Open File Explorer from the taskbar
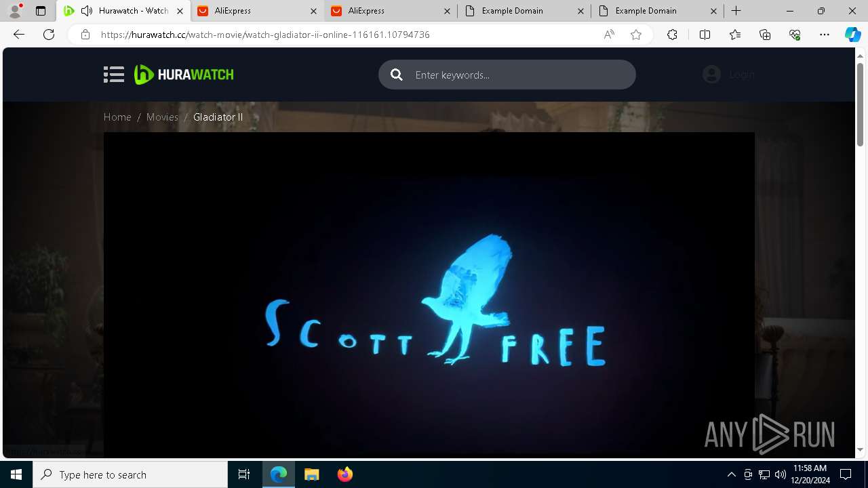 pos(311,474)
